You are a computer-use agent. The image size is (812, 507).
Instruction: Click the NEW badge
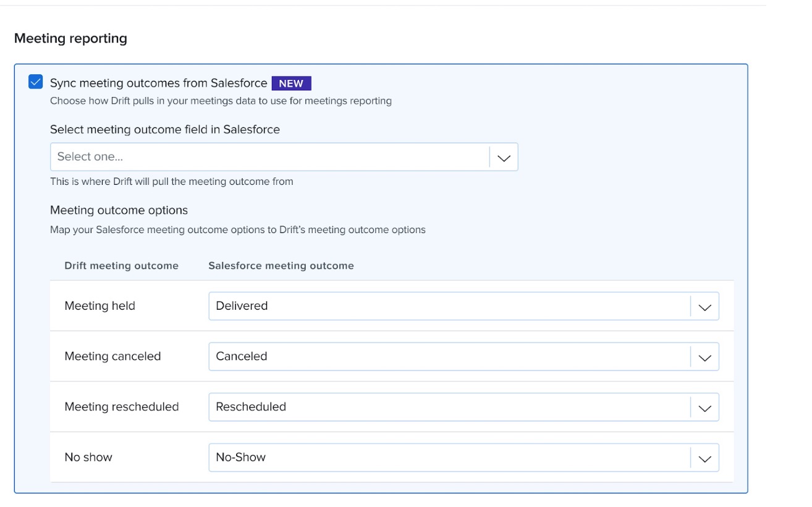click(291, 83)
